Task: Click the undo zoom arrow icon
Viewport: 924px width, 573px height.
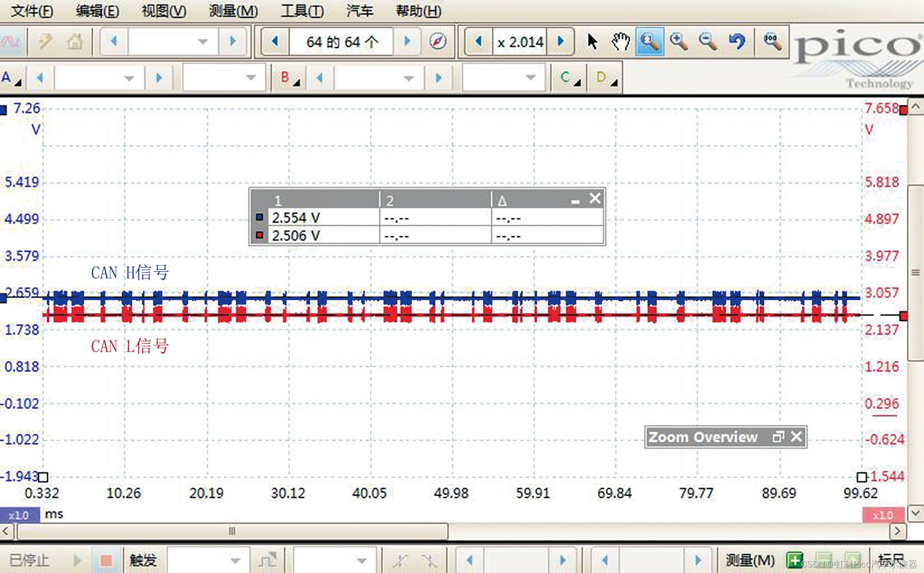Action: pyautogui.click(x=737, y=41)
